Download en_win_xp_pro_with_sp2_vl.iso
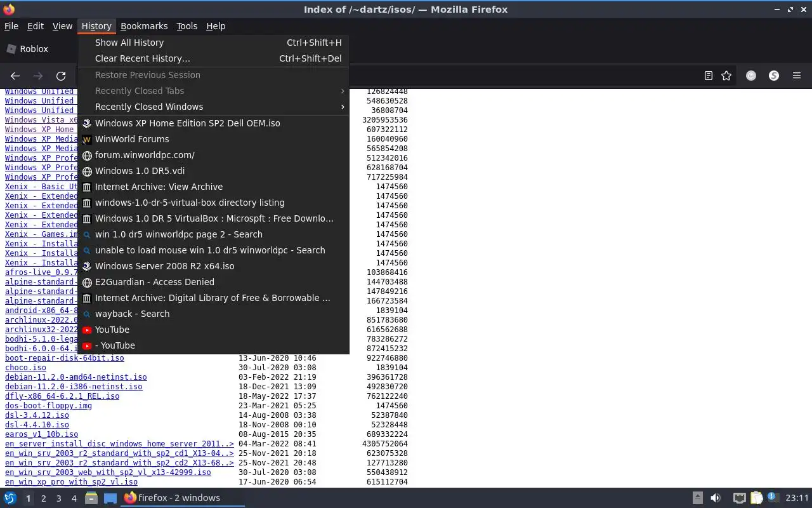The width and height of the screenshot is (812, 508). click(71, 482)
